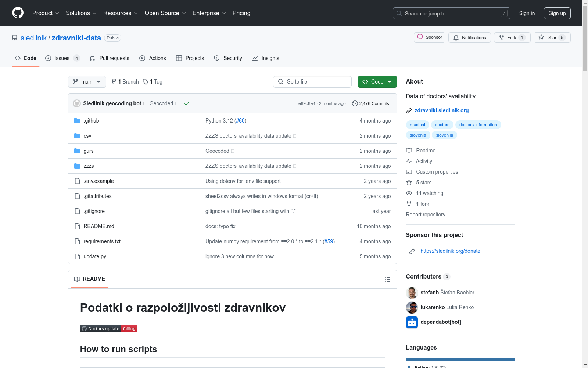This screenshot has width=588, height=368.
Task: Click the sledilnik.org/donate link
Action: [450, 251]
